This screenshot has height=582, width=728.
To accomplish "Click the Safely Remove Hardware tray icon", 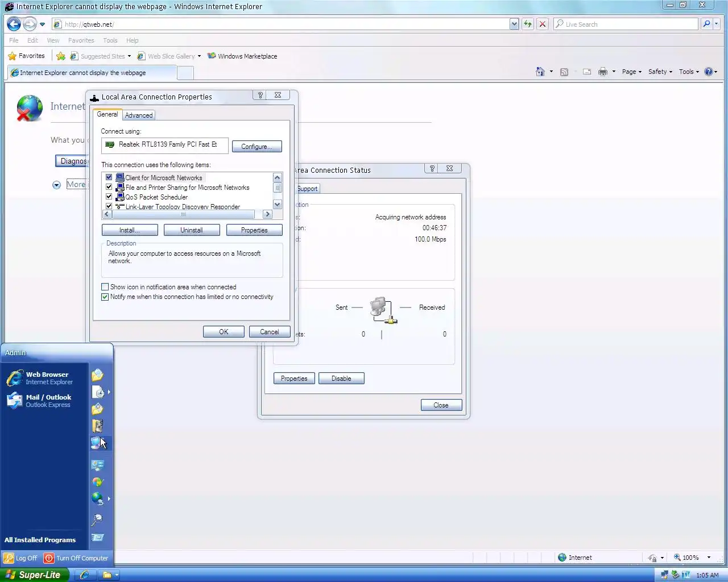I will tap(675, 575).
